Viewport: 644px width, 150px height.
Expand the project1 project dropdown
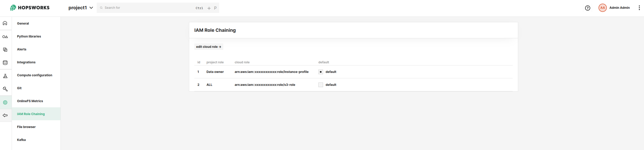(x=81, y=8)
